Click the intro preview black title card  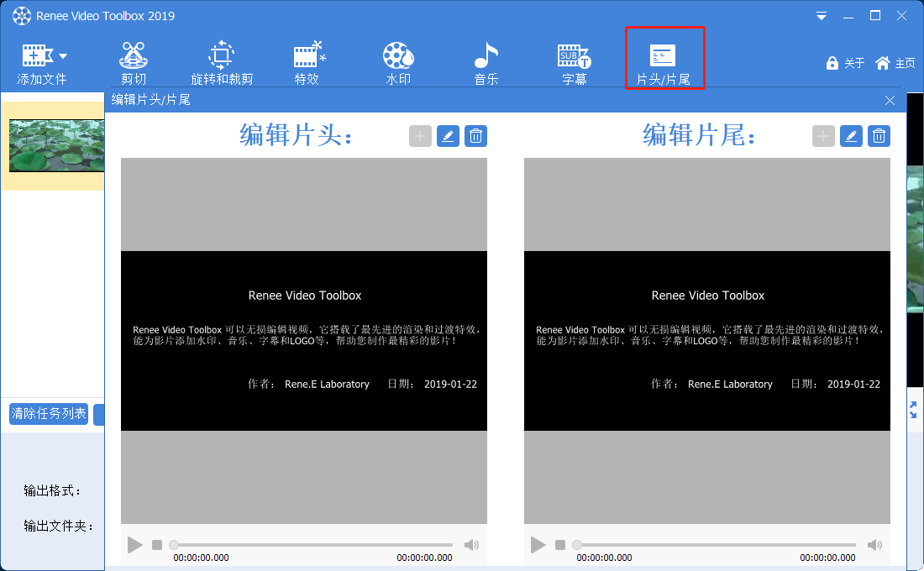pos(304,341)
